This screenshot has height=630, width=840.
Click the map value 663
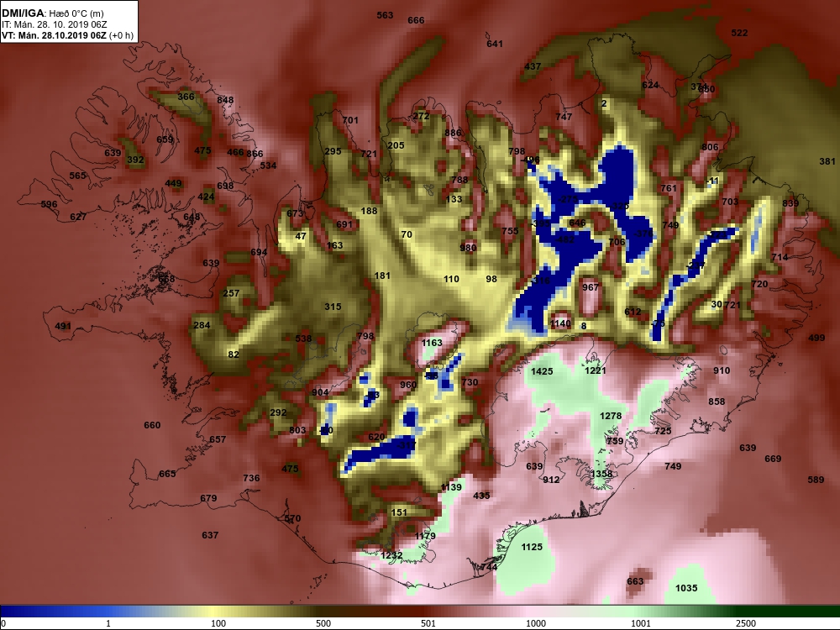pos(635,581)
